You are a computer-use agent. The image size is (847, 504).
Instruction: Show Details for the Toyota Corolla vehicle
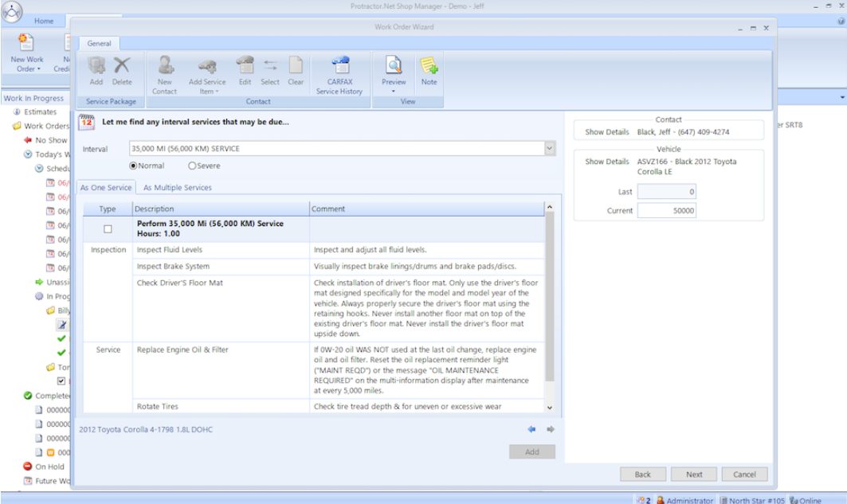pyautogui.click(x=607, y=162)
